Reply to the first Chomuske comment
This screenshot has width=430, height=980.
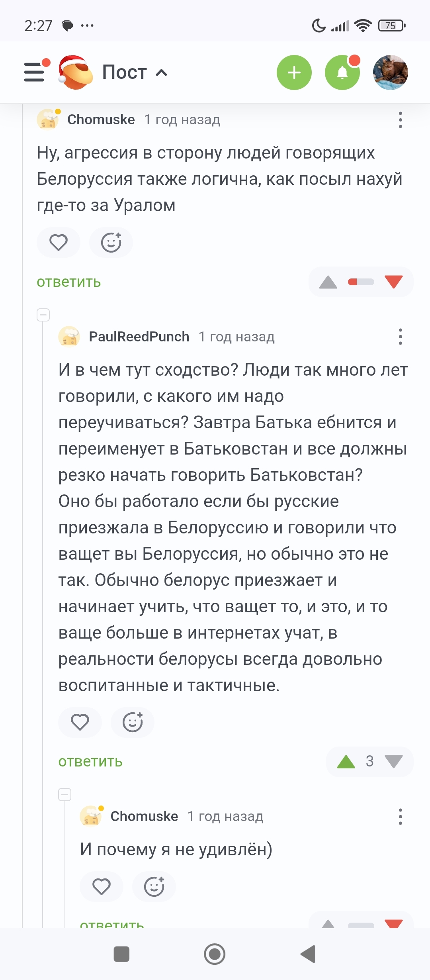[69, 282]
